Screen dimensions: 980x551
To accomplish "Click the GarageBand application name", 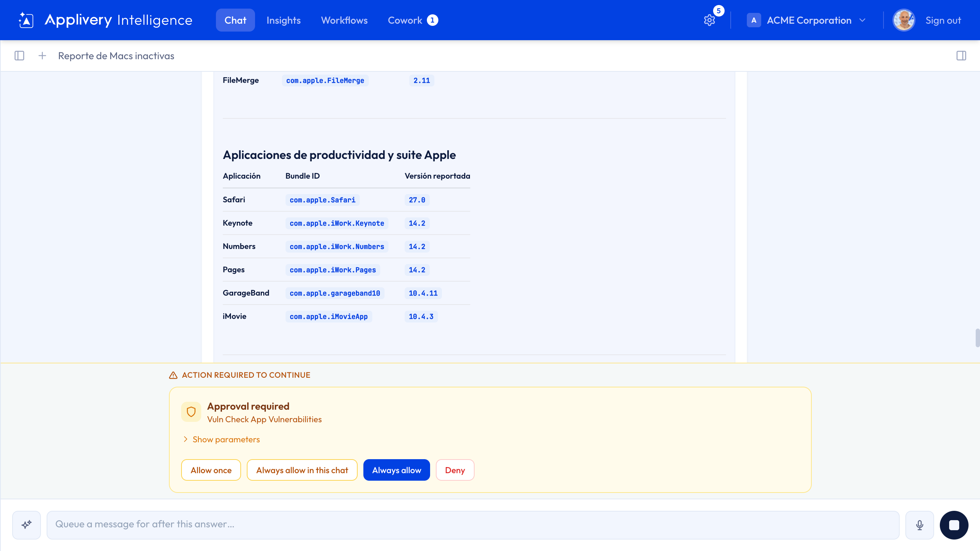I will click(x=246, y=293).
